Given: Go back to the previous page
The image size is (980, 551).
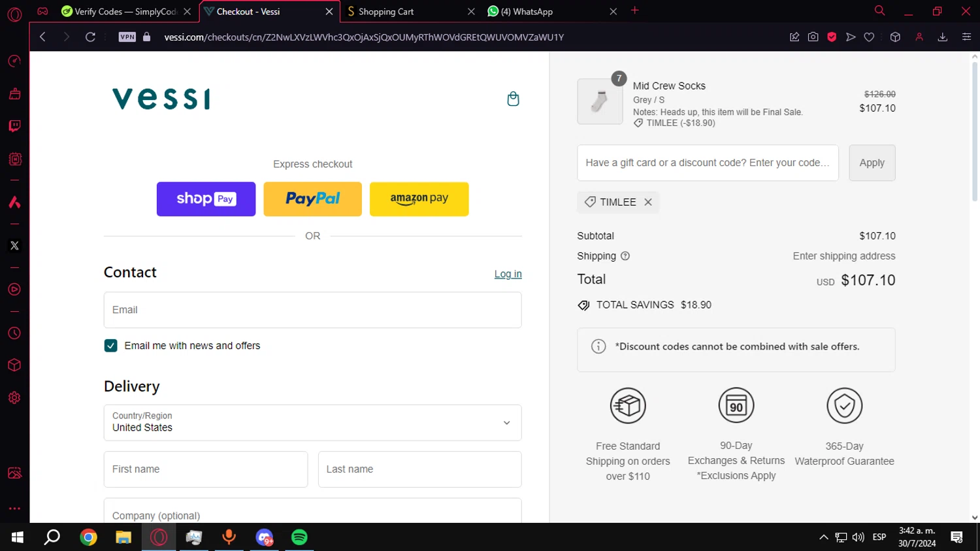Looking at the screenshot, I should coord(42,37).
